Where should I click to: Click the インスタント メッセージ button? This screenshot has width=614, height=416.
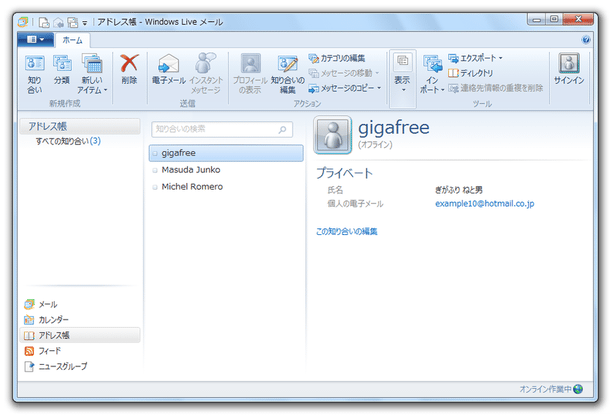[x=206, y=74]
